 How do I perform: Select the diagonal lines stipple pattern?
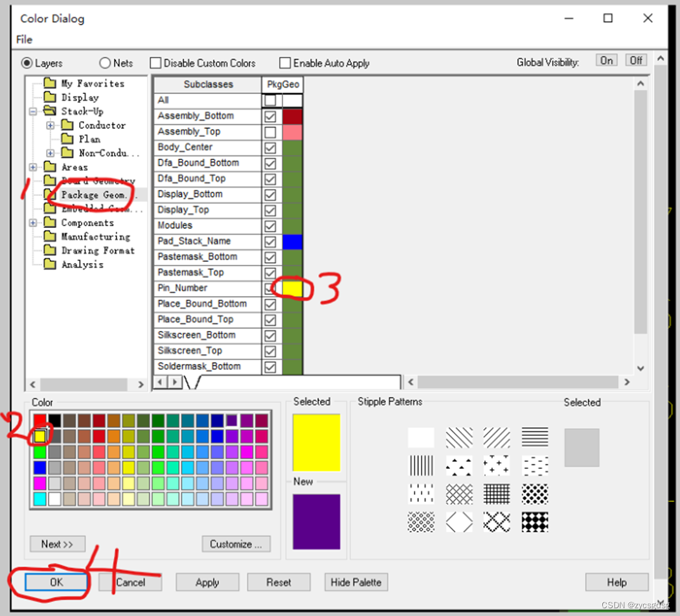(459, 437)
